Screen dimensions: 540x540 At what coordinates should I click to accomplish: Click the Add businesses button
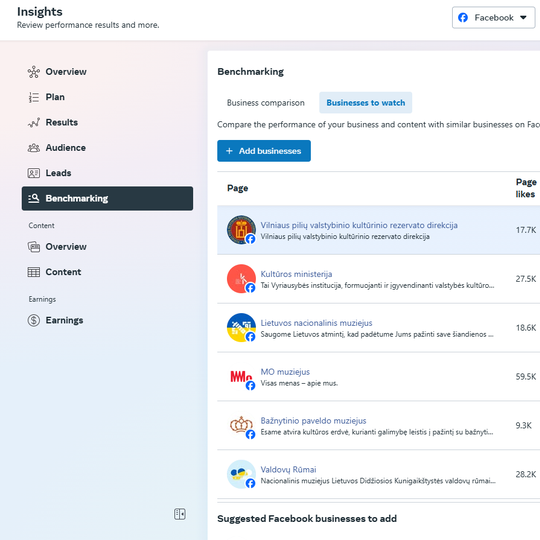click(264, 151)
